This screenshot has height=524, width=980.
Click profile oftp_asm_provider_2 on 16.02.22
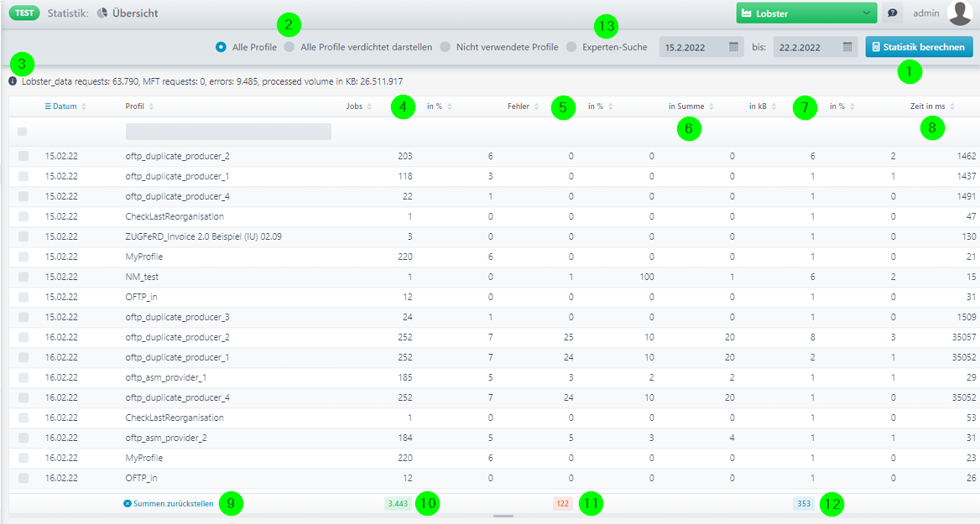coord(165,438)
